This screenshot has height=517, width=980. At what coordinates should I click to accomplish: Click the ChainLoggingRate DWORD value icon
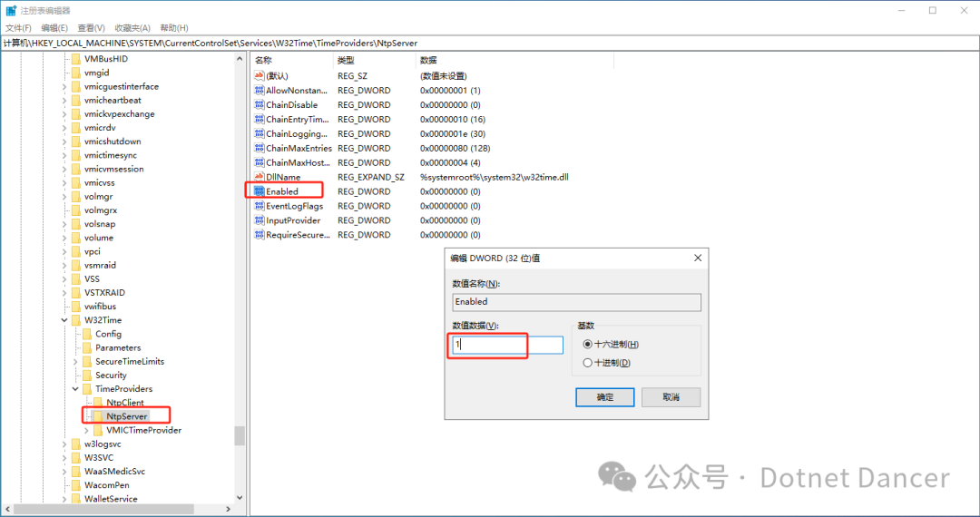[259, 133]
